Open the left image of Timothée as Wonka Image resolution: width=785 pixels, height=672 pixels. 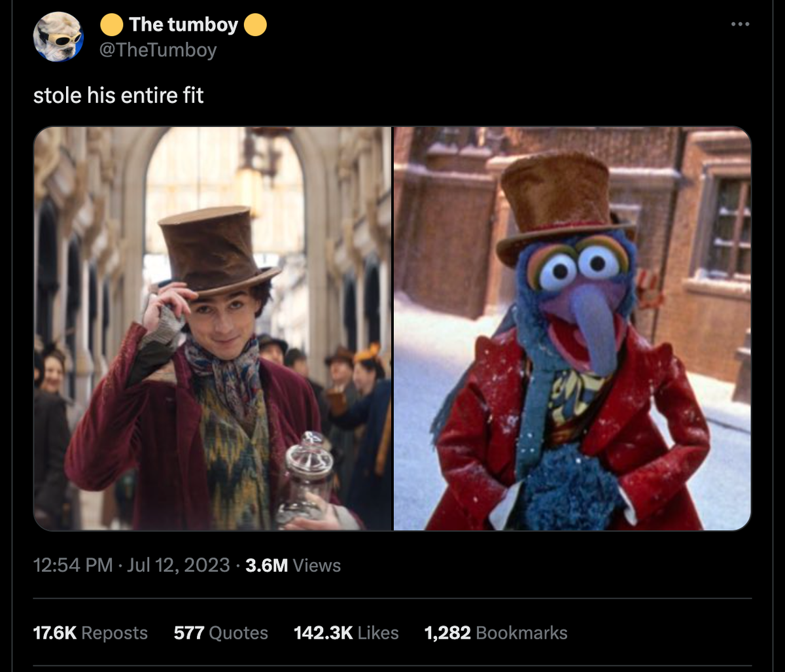(x=213, y=327)
